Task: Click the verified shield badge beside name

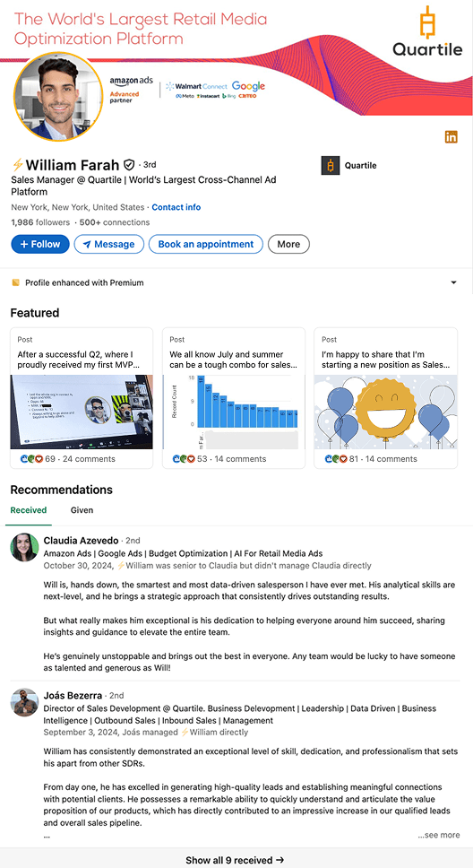Action: tap(129, 164)
